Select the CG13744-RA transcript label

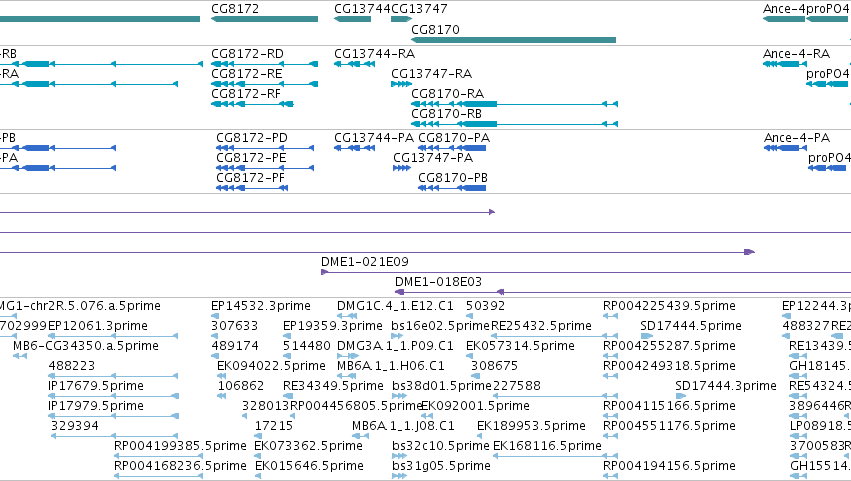[x=374, y=54]
